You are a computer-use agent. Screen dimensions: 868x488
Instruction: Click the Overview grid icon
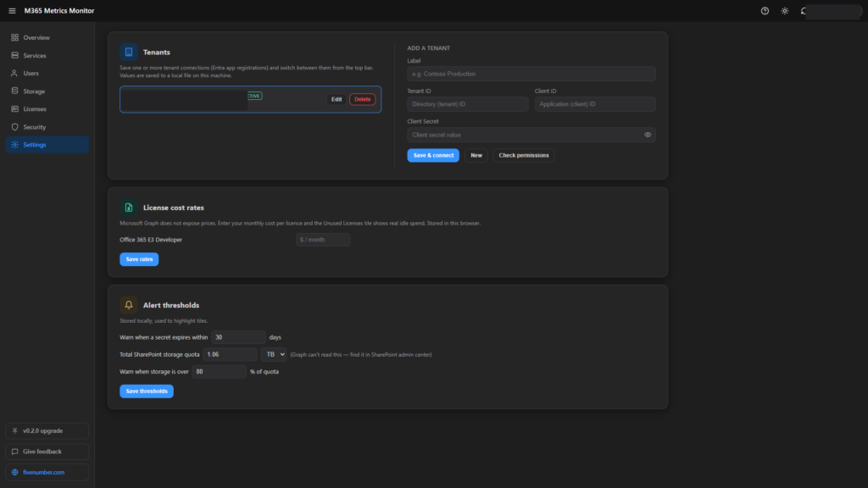click(x=15, y=37)
